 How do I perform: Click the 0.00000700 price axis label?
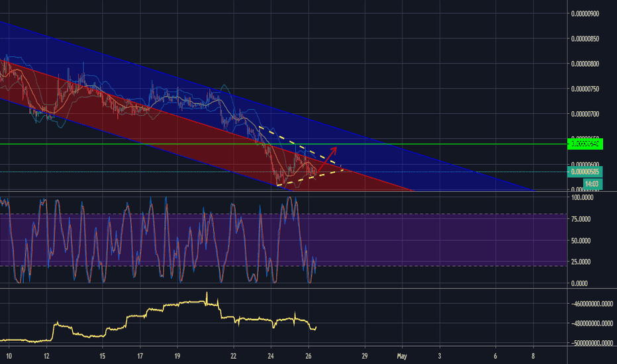(x=585, y=114)
